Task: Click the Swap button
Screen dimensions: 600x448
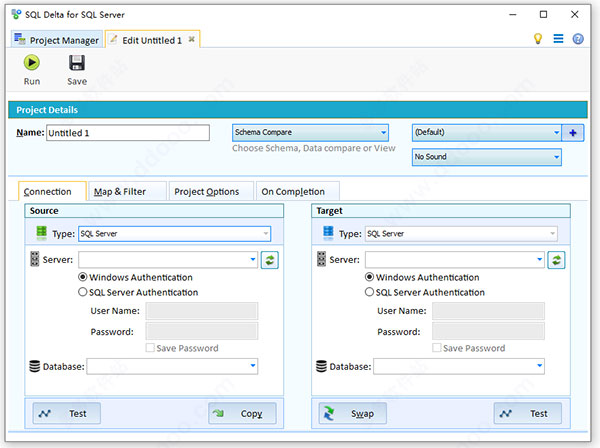Action: coord(353,413)
